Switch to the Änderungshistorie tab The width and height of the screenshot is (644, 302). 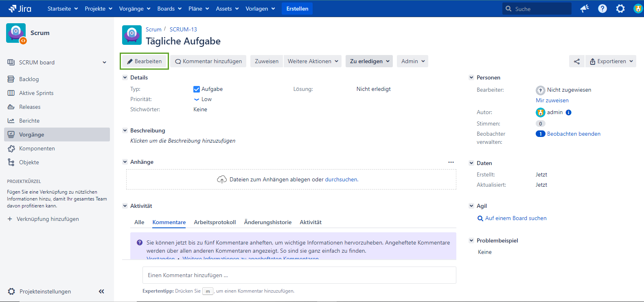click(x=267, y=222)
